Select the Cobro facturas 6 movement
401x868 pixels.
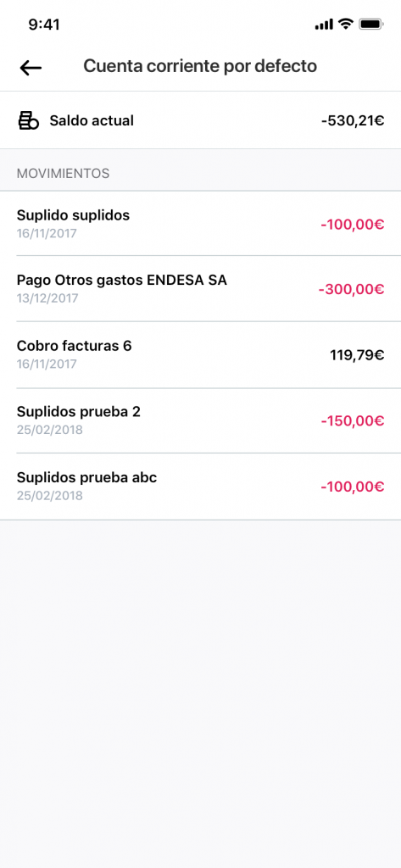(200, 355)
